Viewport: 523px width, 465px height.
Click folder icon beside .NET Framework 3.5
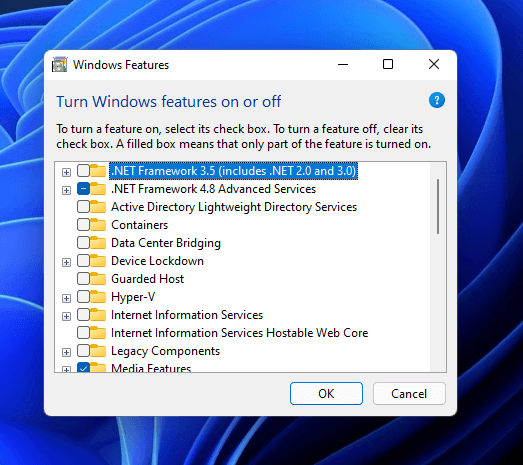(x=98, y=170)
